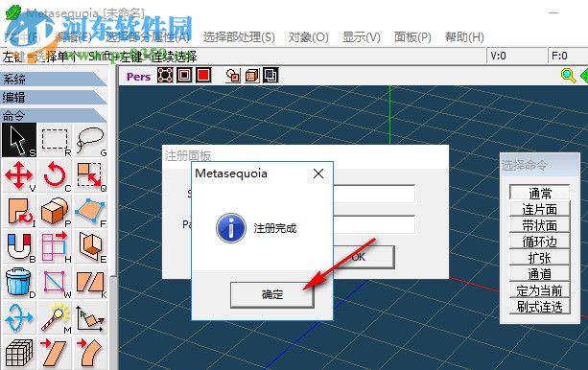The image size is (588, 370).
Task: Click the V:0 vertex count status
Action: (x=516, y=56)
